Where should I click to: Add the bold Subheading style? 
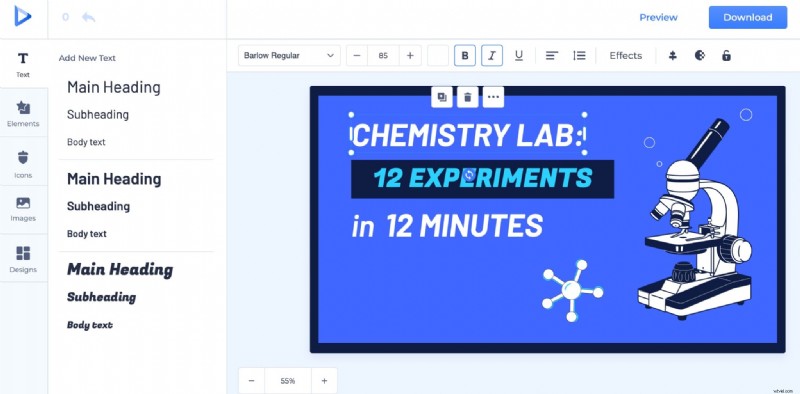click(98, 207)
